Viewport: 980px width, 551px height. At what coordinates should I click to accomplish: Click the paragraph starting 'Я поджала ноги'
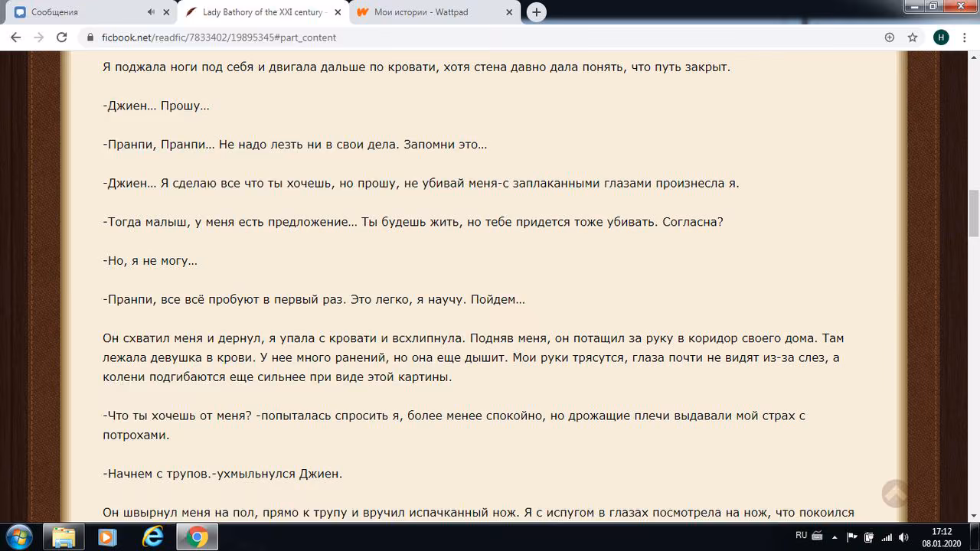click(416, 67)
